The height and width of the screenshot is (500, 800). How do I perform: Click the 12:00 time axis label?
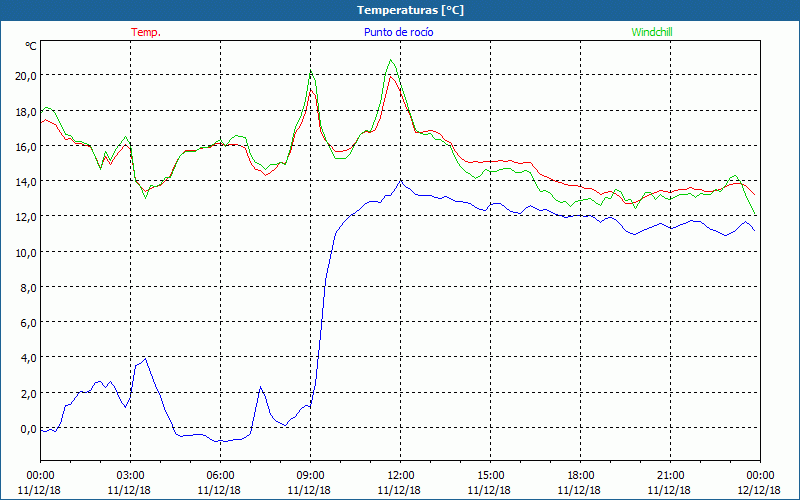click(x=401, y=475)
